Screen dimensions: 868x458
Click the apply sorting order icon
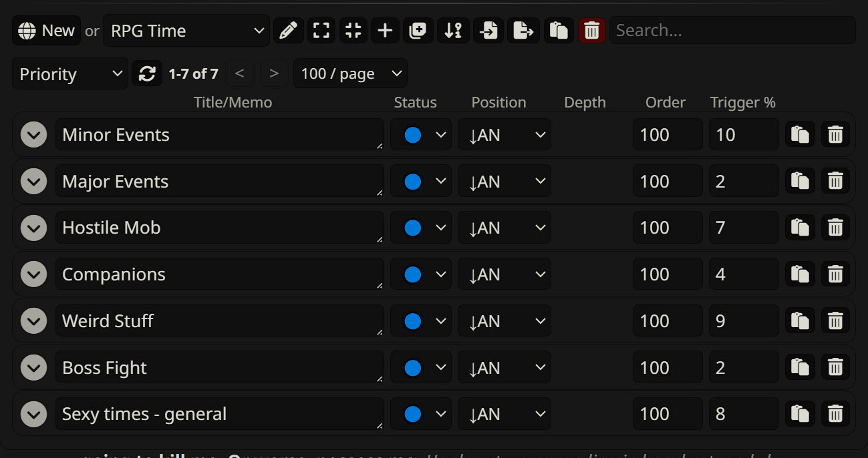[454, 31]
